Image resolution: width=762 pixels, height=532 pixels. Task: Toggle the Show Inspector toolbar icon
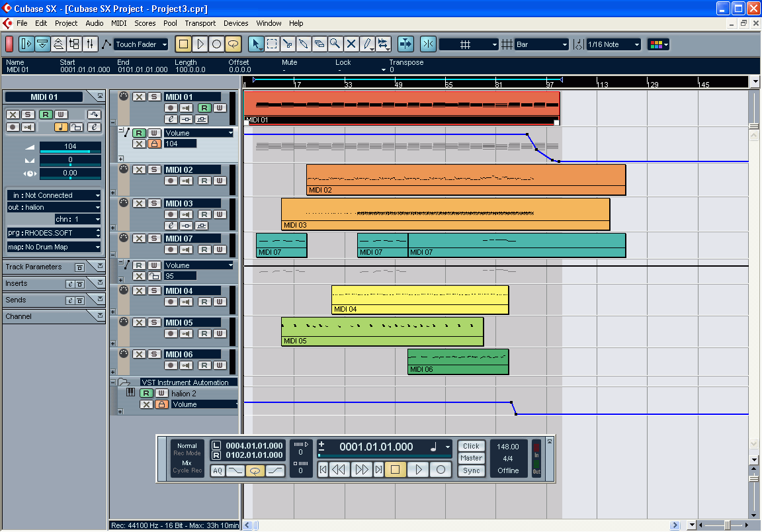pyautogui.click(x=26, y=44)
